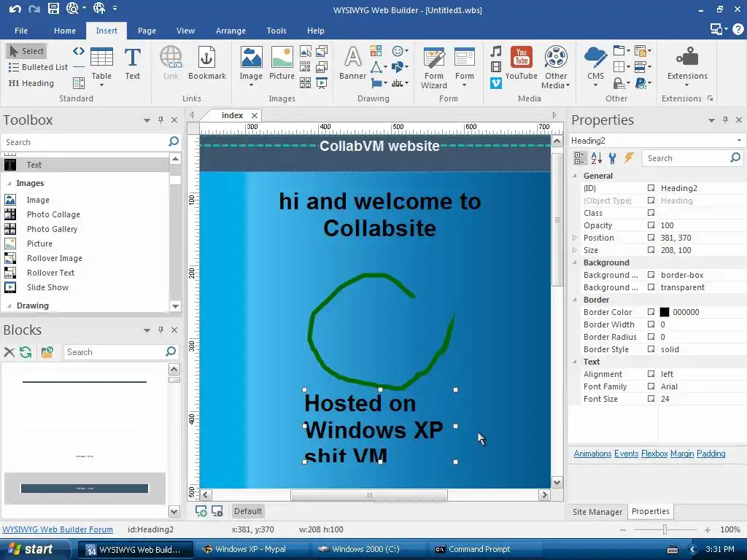Toggle the breakpoint box beside Border Color
The height and width of the screenshot is (560, 747).
click(651, 312)
